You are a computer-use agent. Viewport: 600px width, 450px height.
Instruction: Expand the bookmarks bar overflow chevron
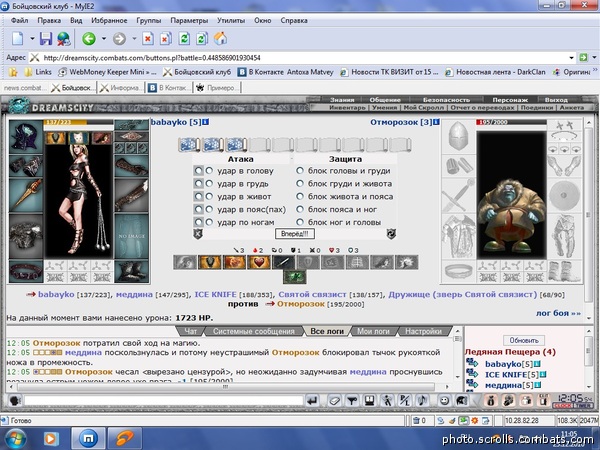(595, 70)
